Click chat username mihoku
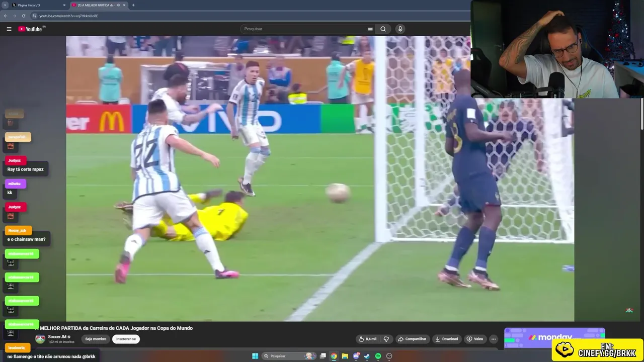Viewport: 644px width, 362px height. pyautogui.click(x=15, y=184)
